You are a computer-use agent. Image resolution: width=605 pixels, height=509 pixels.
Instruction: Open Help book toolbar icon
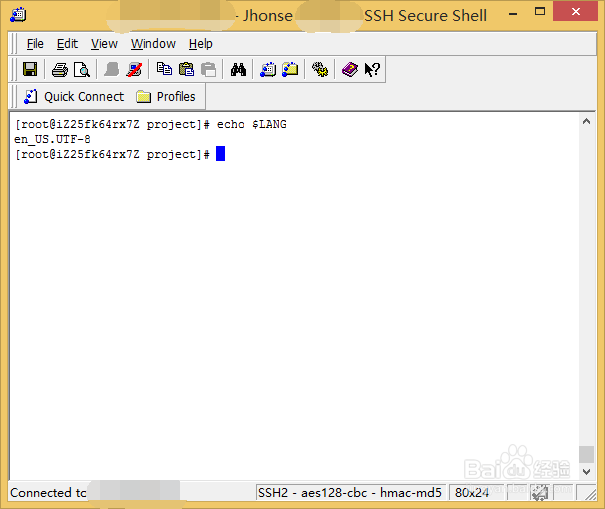coord(350,70)
